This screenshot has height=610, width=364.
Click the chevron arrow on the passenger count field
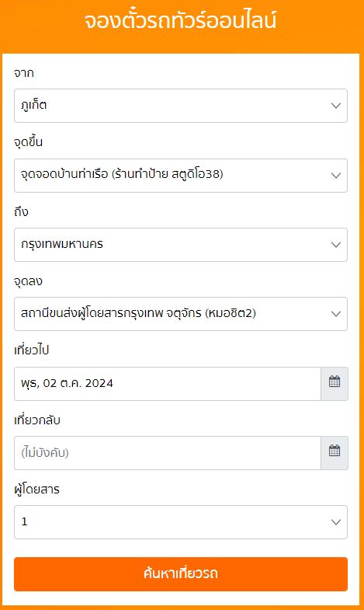point(335,522)
